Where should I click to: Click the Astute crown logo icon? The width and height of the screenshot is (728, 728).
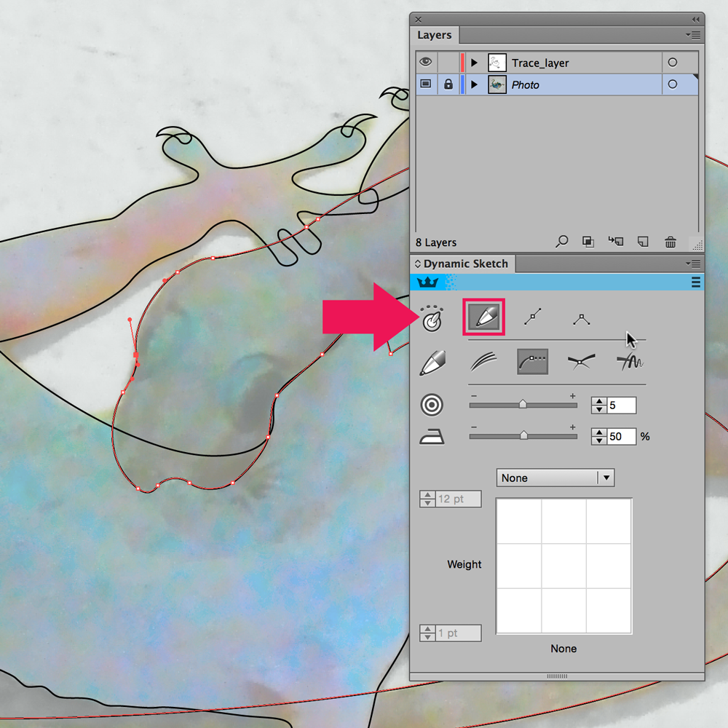427,282
